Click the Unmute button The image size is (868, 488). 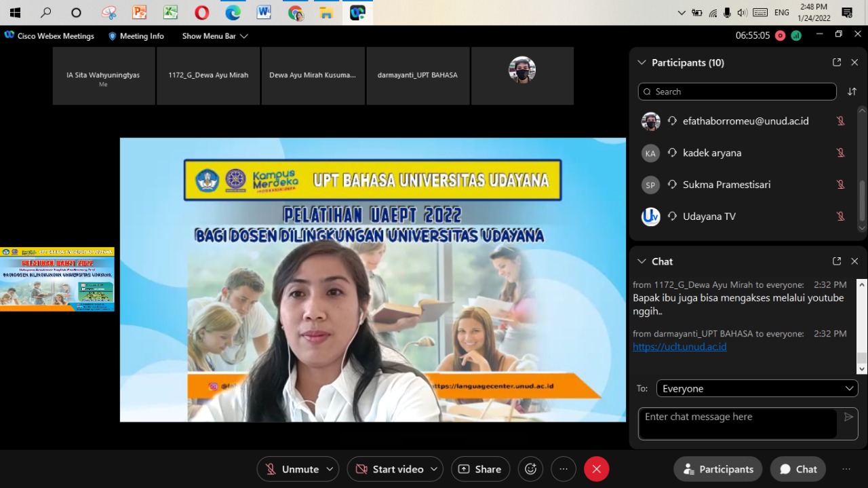pyautogui.click(x=292, y=469)
